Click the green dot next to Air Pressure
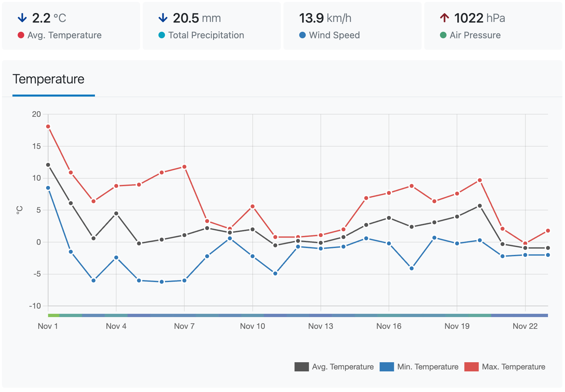Screen dimensions: 565x392 tap(443, 35)
